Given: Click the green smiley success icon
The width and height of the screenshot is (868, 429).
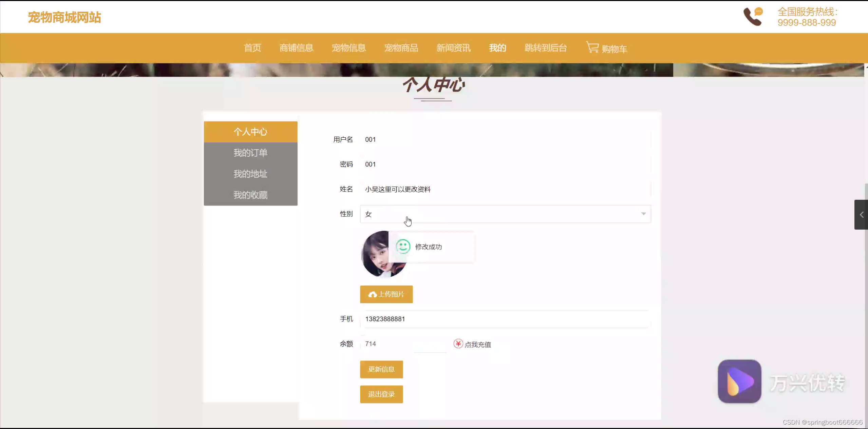Looking at the screenshot, I should tap(403, 247).
